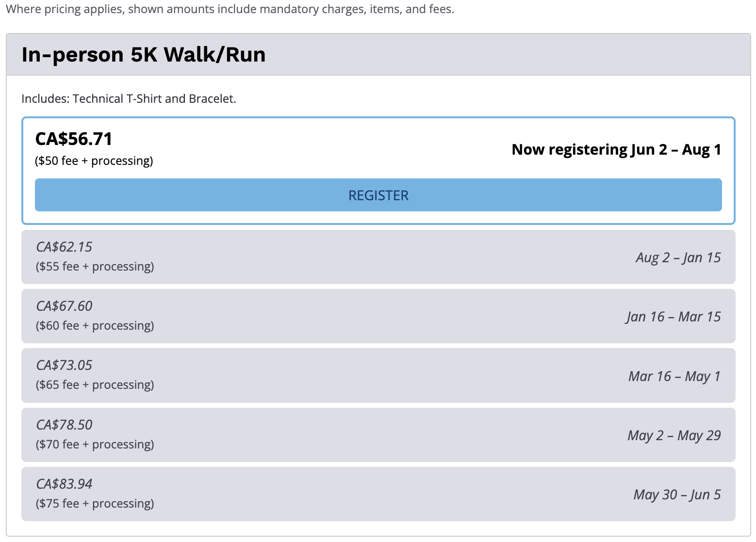Click the Now registering Jun 2 – Aug 1 text
This screenshot has height=542, width=756.
pos(616,150)
